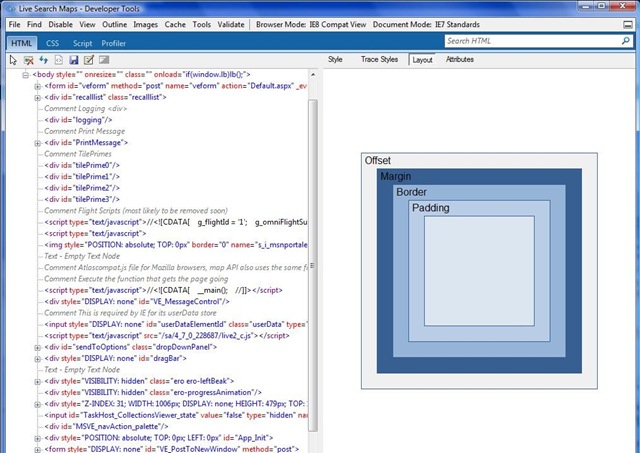Viewport: 640px width, 453px height.
Task: Select the div class="ero-progressAnimation" row
Action: (x=153, y=393)
